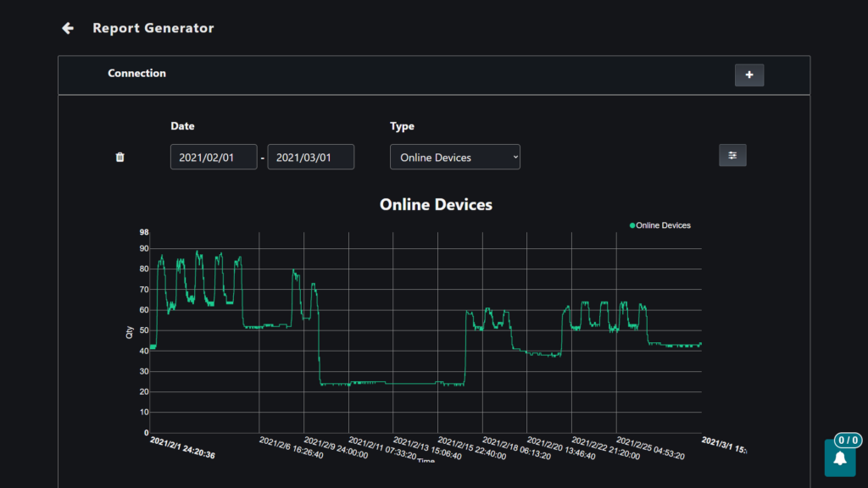Click the Online Devices chart title
Viewport: 868px width, 488px height.
(436, 205)
